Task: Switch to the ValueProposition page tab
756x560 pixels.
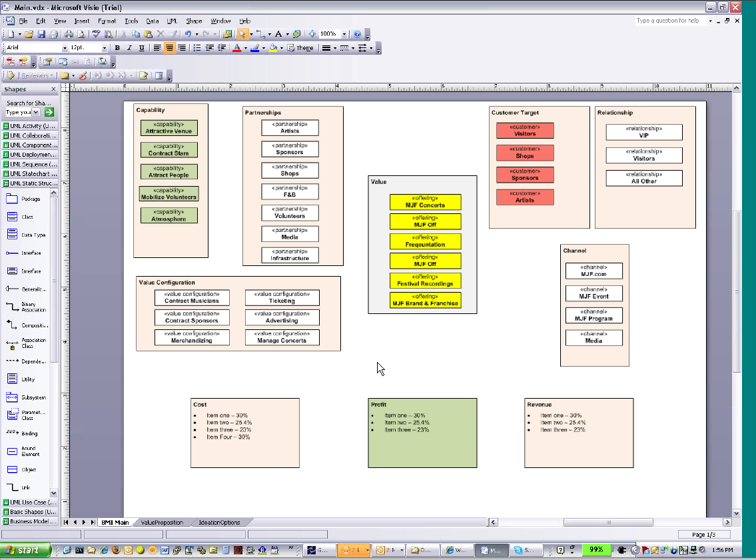Action: 162,523
